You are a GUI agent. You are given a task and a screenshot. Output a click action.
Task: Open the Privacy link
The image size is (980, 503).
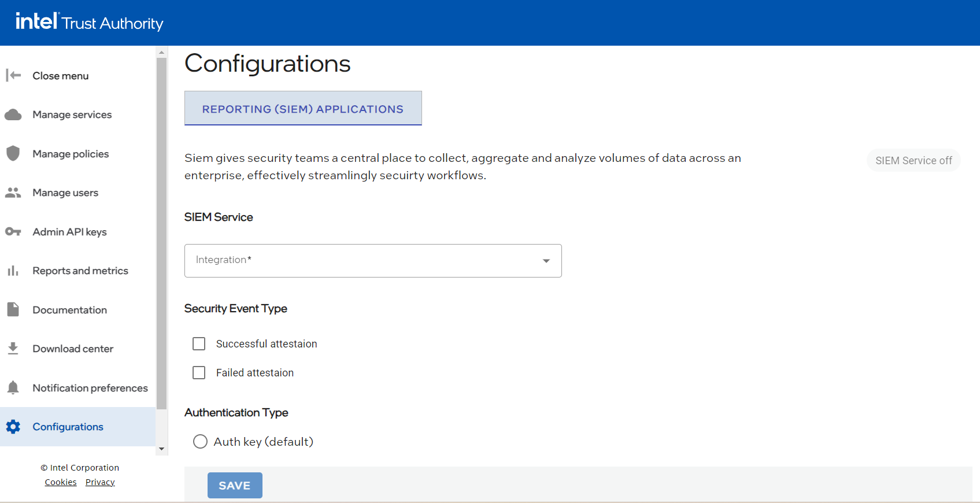click(100, 482)
